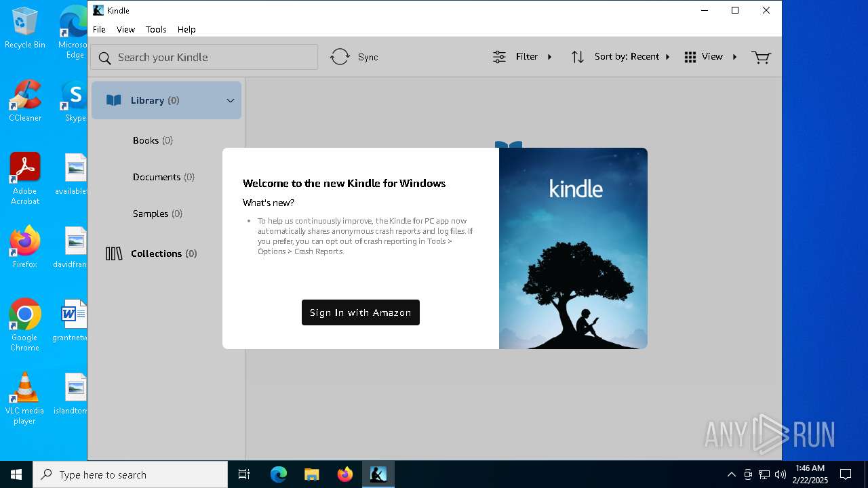Screen dimensions: 868x488
Task: Open File Explorer from taskbar
Action: click(x=312, y=474)
